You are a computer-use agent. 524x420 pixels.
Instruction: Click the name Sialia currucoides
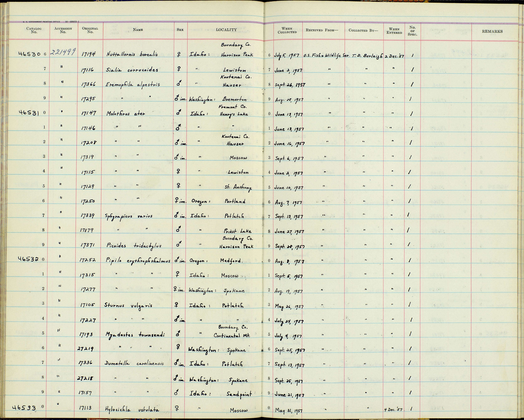[x=132, y=70]
